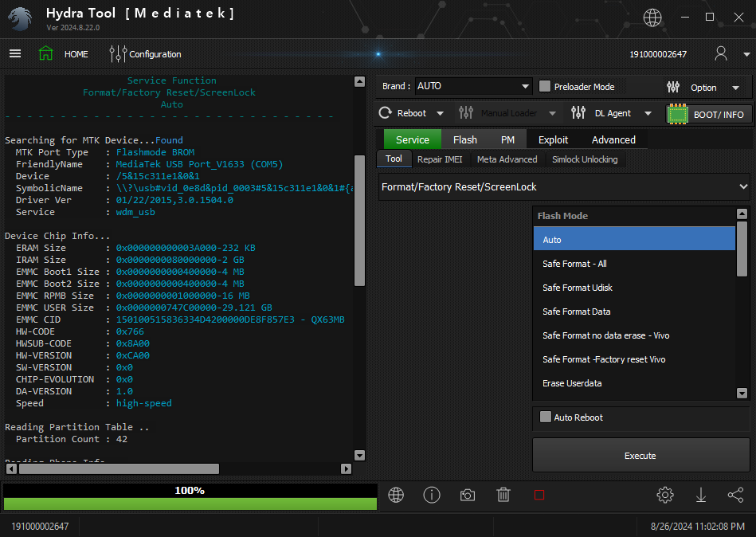This screenshot has height=537, width=756.
Task: Expand the Reboot dropdown arrow
Action: click(441, 113)
